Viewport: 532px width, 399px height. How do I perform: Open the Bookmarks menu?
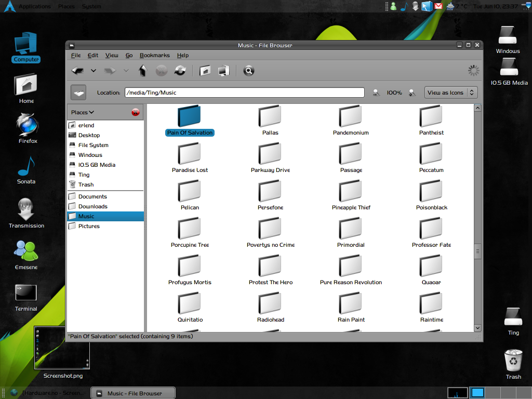coord(154,55)
